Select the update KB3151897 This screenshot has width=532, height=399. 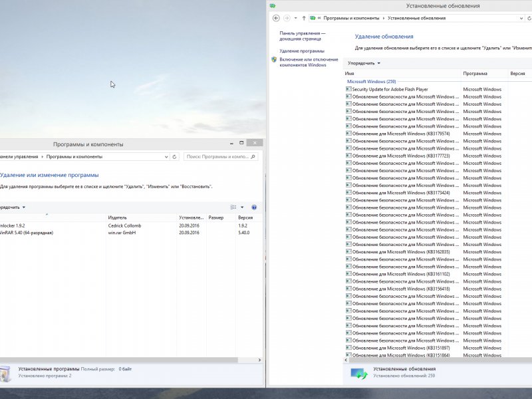point(401,348)
